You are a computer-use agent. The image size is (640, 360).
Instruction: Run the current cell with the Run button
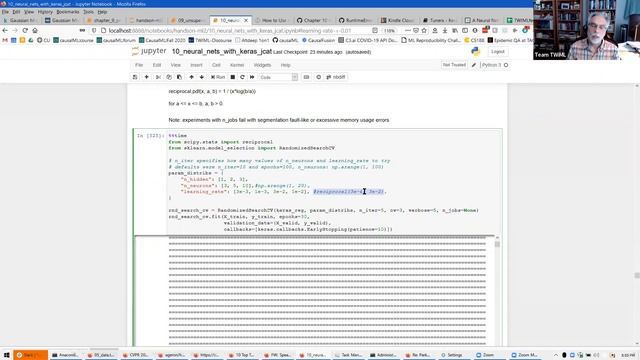pos(218,77)
